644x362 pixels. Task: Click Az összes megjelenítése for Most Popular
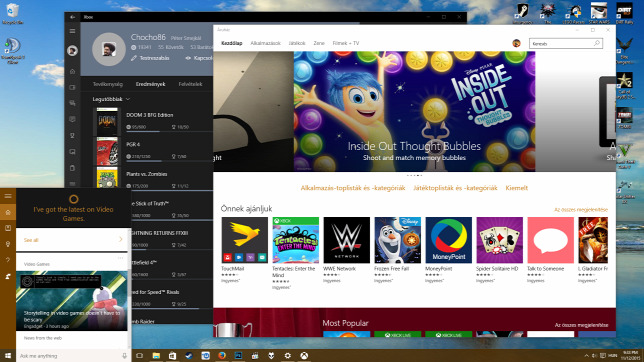pyautogui.click(x=581, y=325)
